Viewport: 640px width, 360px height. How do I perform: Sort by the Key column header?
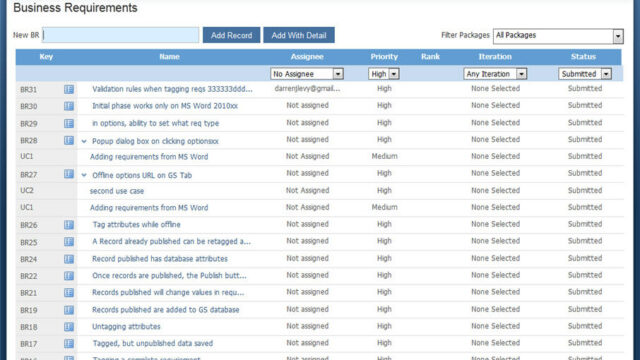[46, 57]
